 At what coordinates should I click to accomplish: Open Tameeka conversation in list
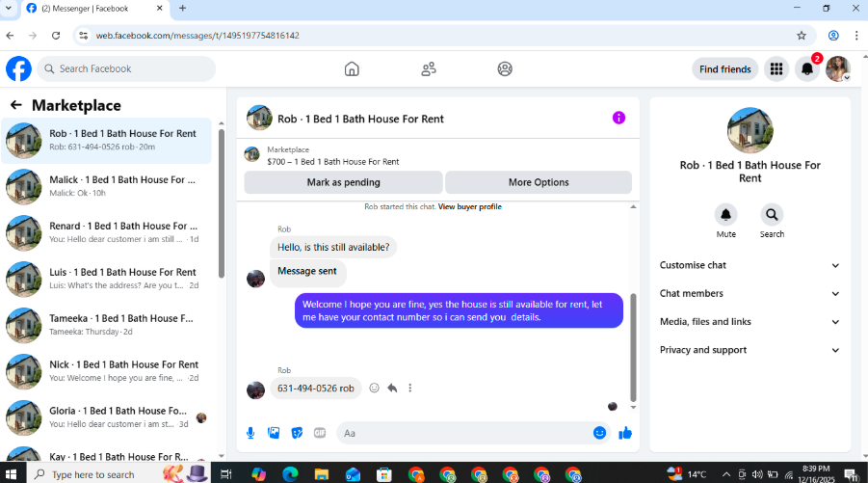(x=106, y=325)
